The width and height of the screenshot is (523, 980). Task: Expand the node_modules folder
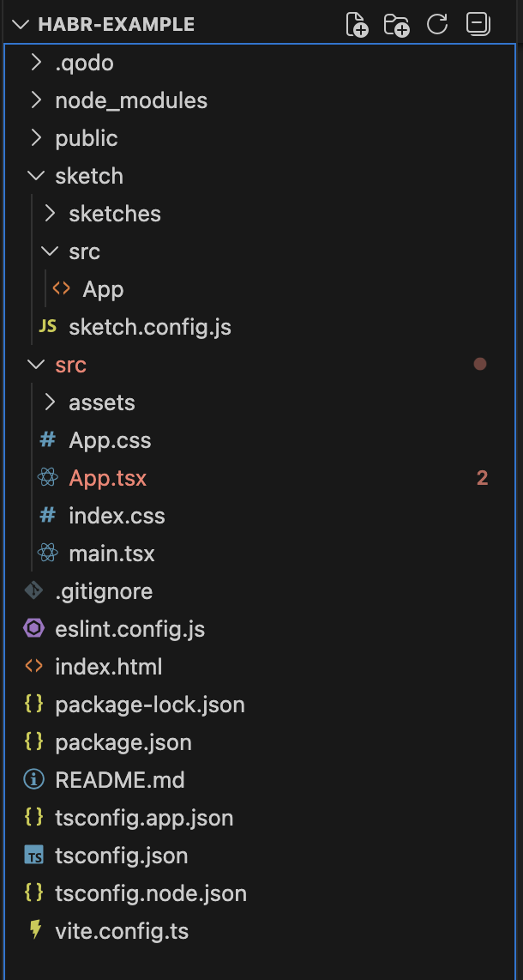130,100
